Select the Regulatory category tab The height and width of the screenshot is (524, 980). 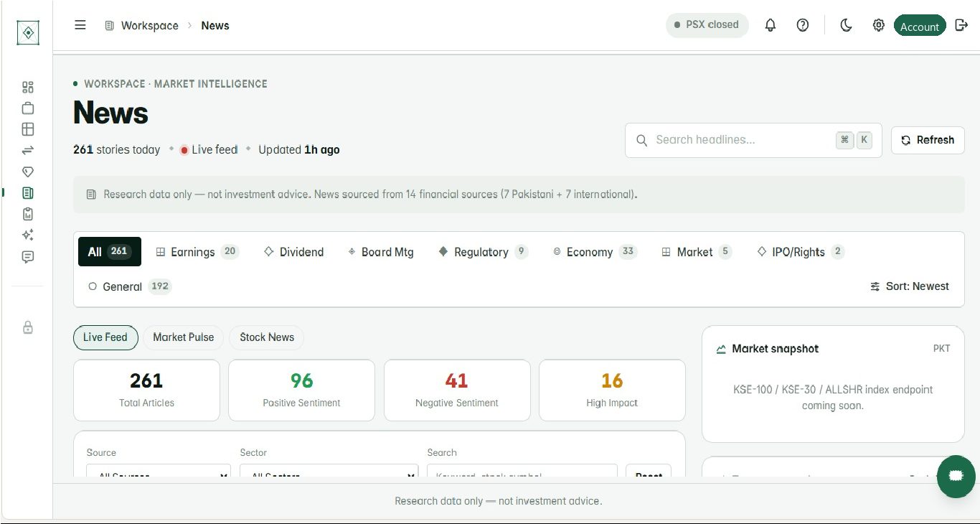point(484,252)
